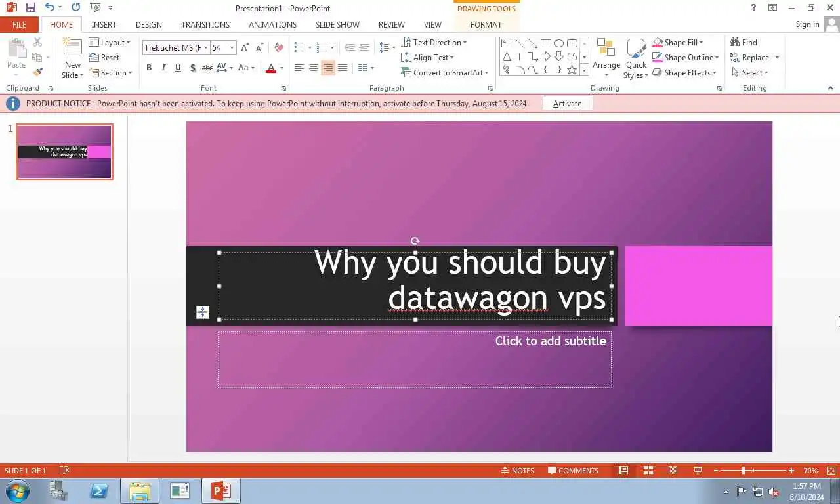Increase the font size
This screenshot has width=840, height=504.
click(x=245, y=48)
